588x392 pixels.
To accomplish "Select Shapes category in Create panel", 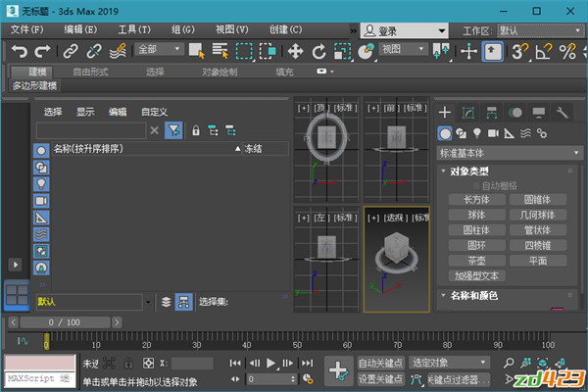I will coord(461,133).
